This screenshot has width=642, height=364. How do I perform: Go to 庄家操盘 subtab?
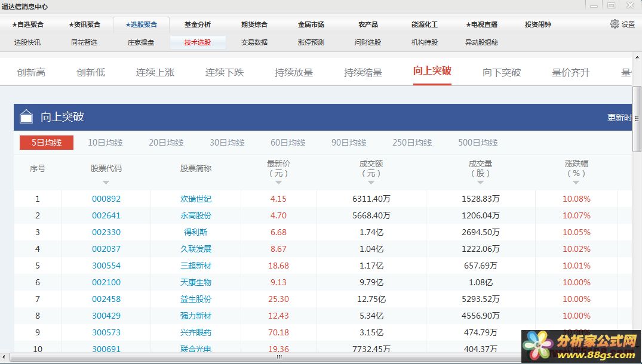tap(141, 42)
